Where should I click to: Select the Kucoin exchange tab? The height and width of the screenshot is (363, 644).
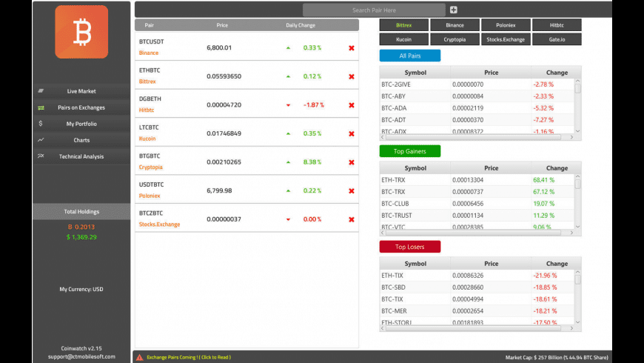pyautogui.click(x=403, y=39)
